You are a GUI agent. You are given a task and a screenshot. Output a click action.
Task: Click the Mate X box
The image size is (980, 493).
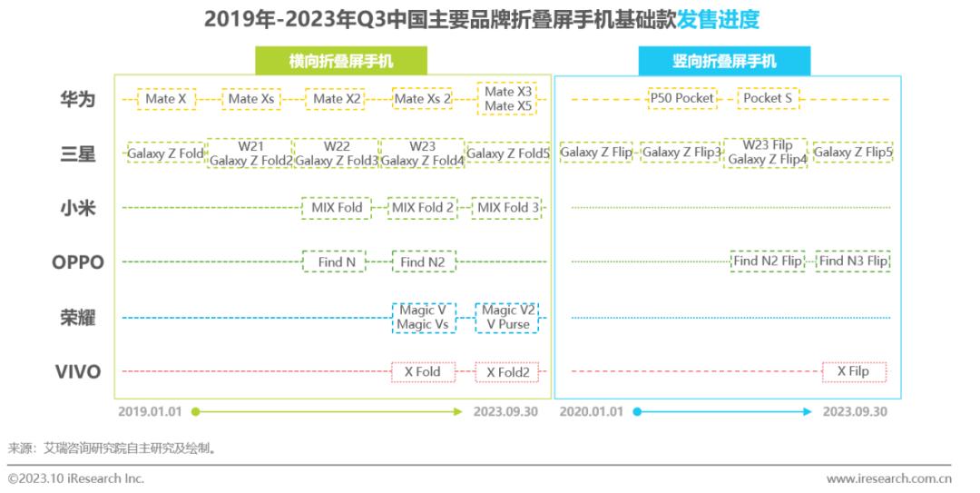coord(166,99)
